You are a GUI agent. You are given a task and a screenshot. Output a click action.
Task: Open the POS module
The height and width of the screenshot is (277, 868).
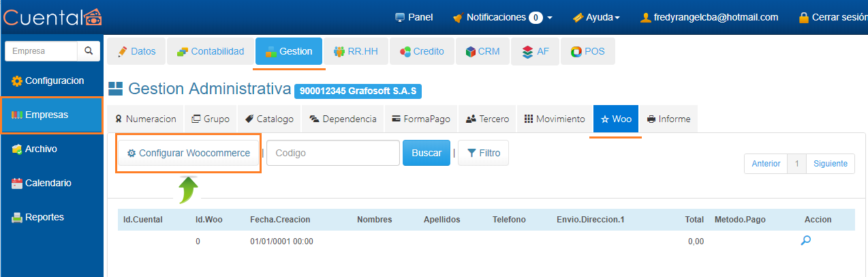tap(587, 51)
